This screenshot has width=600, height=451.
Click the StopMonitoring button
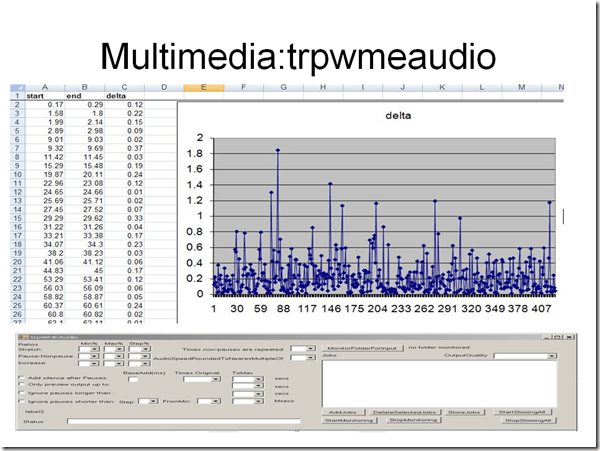tap(414, 420)
